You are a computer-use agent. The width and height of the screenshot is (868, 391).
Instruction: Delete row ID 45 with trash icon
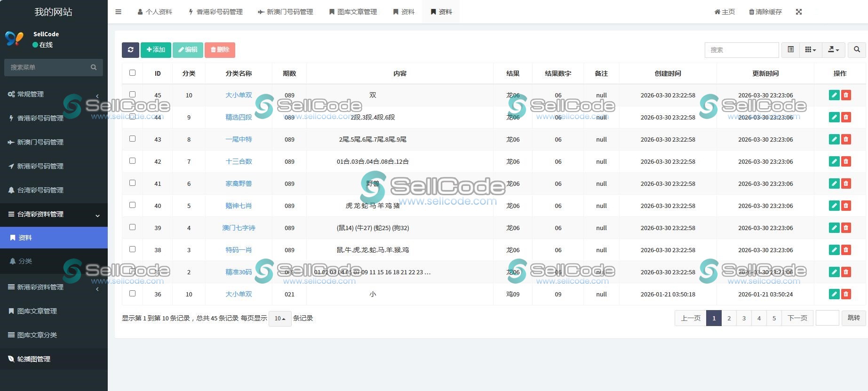point(846,95)
